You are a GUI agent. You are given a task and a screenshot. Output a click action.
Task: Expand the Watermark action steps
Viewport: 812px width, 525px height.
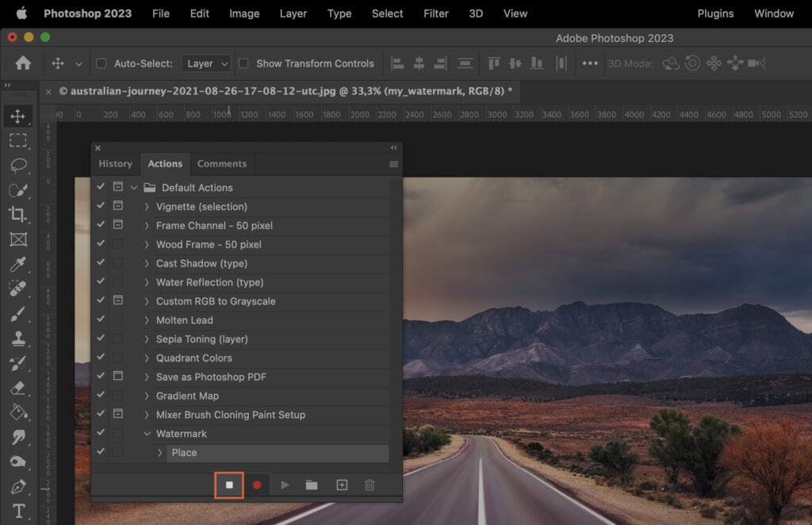(x=147, y=434)
